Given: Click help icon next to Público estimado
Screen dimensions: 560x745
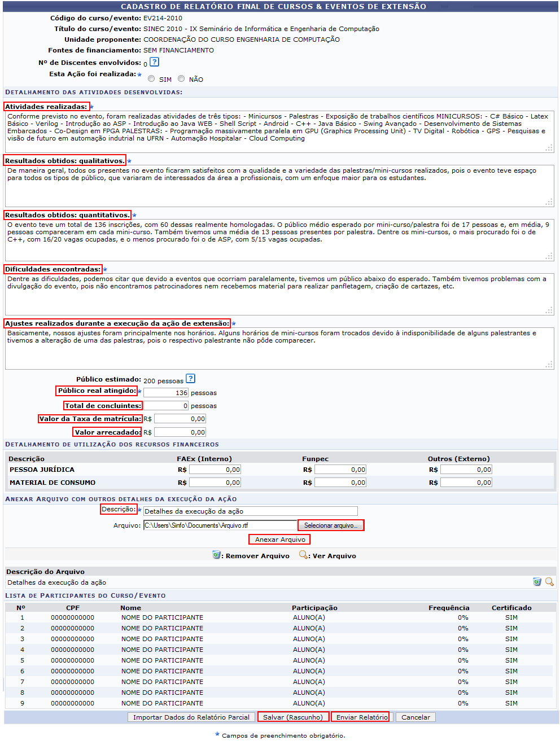Looking at the screenshot, I should coord(190,379).
